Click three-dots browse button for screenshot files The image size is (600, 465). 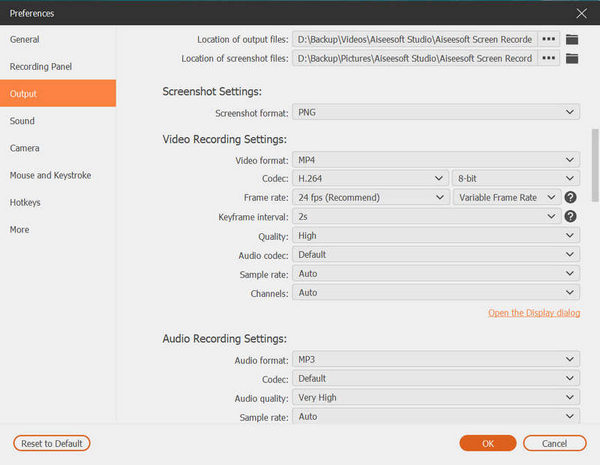549,58
